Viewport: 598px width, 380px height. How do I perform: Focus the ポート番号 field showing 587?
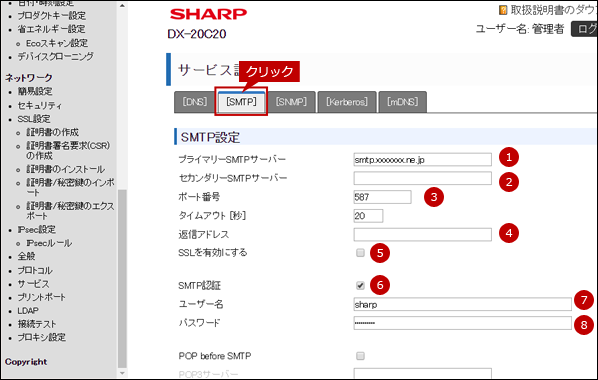[382, 197]
